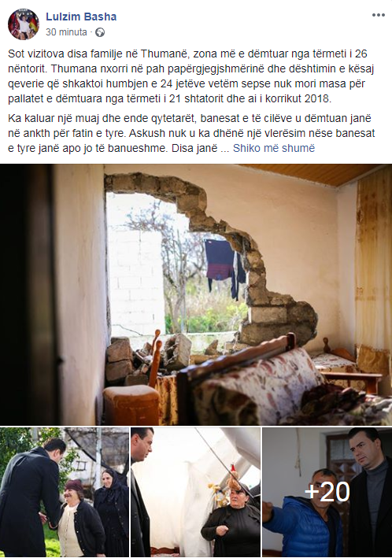This screenshot has height=558, width=392.
Task: Open the three-dots post options menu
Action: (378, 15)
